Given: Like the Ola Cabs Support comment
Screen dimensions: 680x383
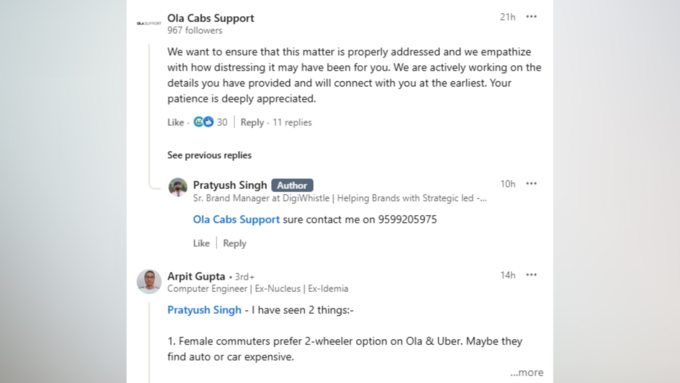Looking at the screenshot, I should 176,122.
